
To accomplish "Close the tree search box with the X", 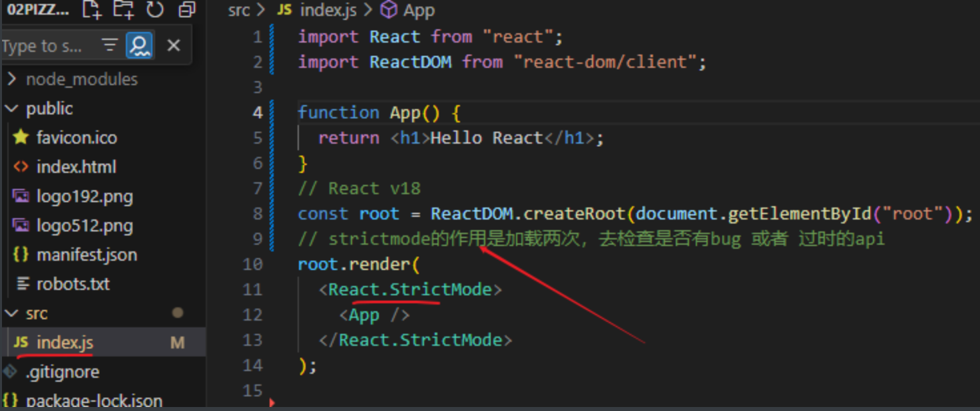I will 173,45.
